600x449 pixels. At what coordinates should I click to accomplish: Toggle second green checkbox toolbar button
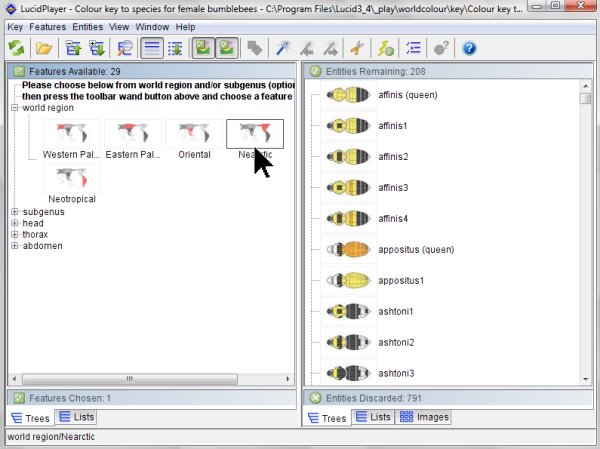pyautogui.click(x=227, y=48)
